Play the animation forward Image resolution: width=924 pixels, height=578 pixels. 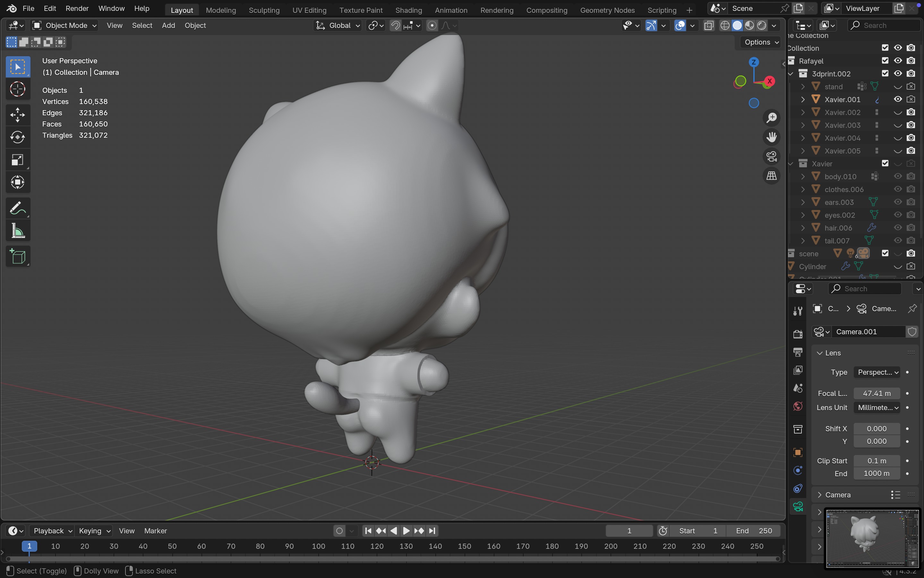[406, 531]
